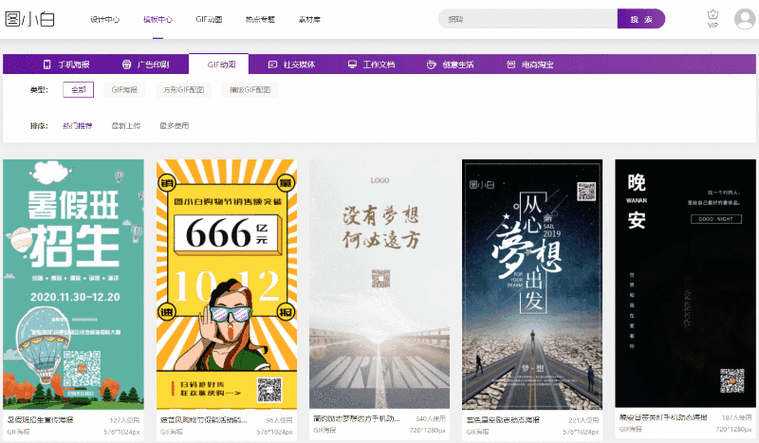Click the chat icon beside 社交媒体
The height and width of the screenshot is (443, 759).
tap(272, 64)
